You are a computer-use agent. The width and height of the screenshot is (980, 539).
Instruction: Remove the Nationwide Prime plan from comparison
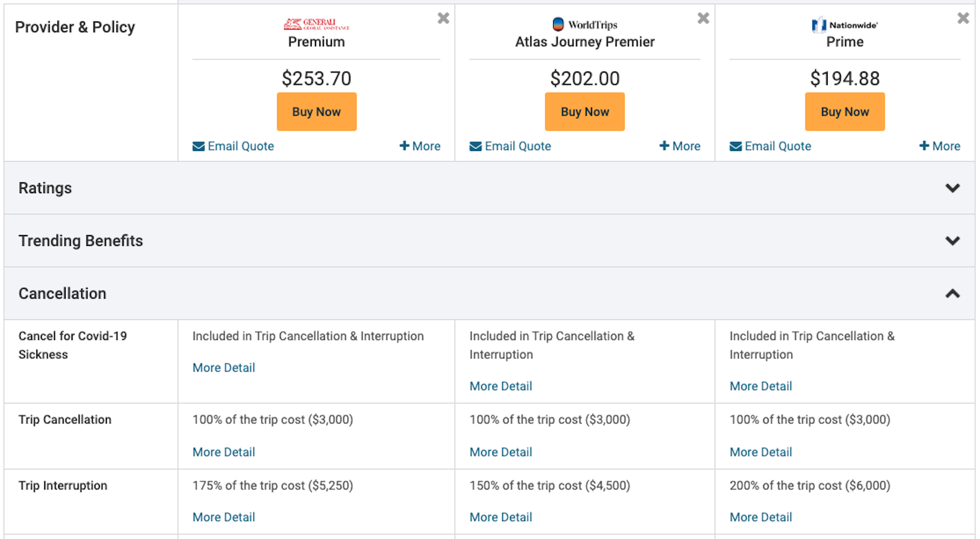click(x=963, y=19)
